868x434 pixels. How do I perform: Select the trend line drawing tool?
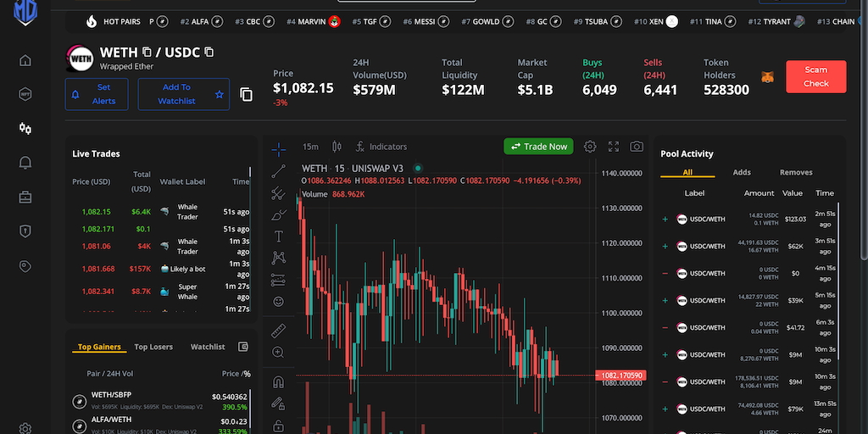coord(278,171)
